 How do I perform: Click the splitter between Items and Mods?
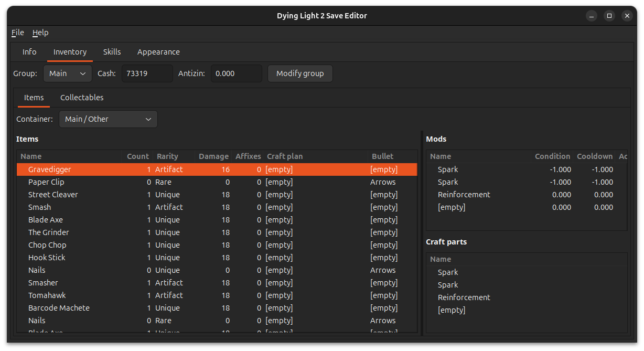pyautogui.click(x=422, y=233)
